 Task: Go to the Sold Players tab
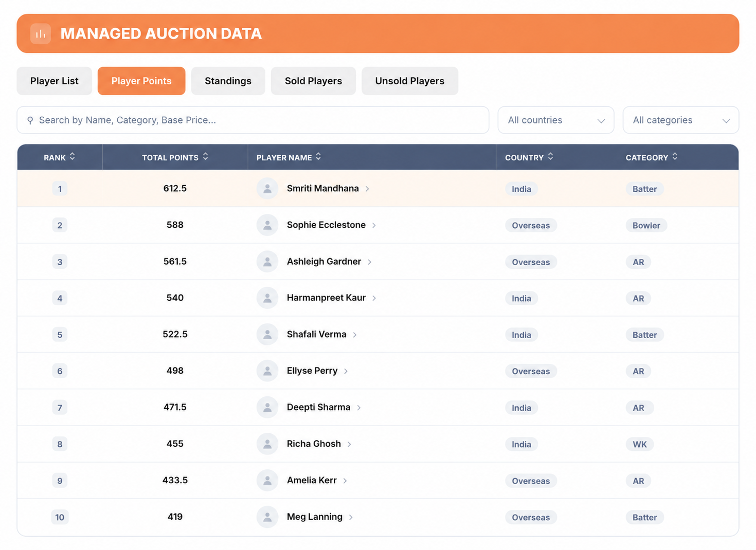(x=313, y=81)
